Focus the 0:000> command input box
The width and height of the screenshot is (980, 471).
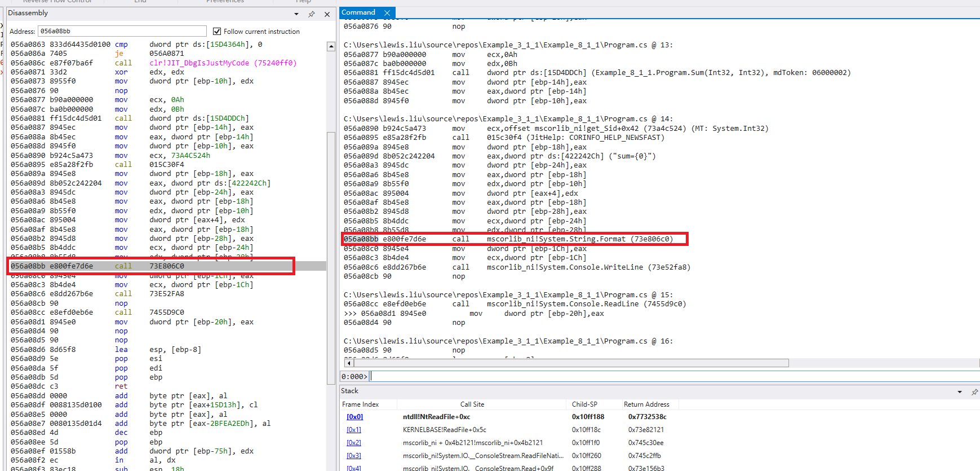pos(674,376)
